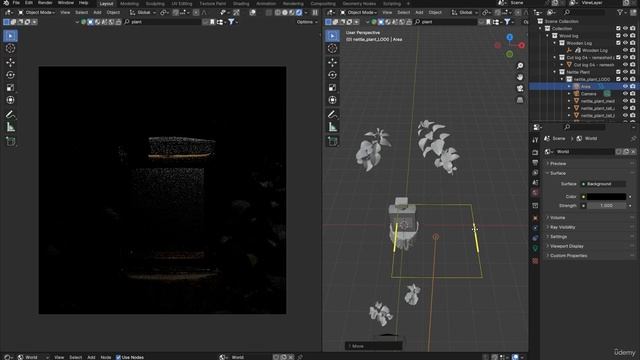Uncheck checkbox for nettle_plant_LOD0 collection
The height and width of the screenshot is (360, 640).
coord(618,79)
